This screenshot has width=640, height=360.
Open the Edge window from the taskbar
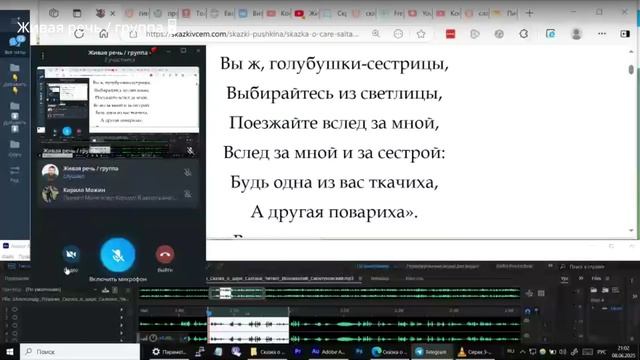[x=389, y=351]
